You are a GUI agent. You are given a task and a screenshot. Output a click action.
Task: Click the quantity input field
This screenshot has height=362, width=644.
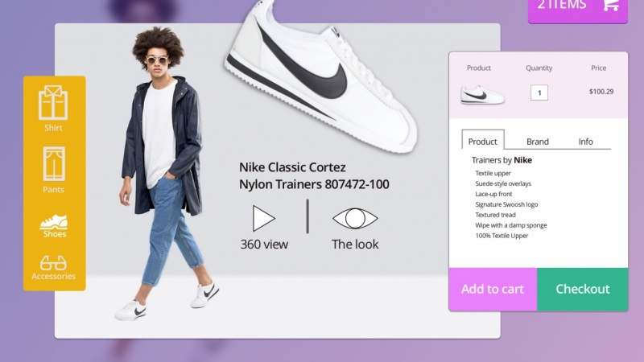pos(539,93)
